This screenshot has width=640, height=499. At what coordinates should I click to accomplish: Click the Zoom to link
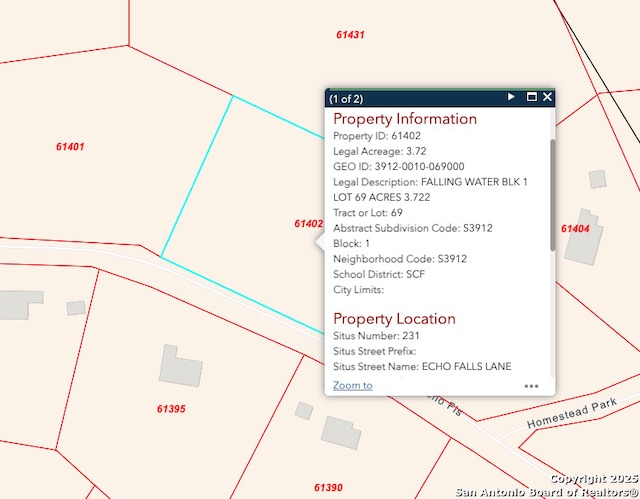pos(353,385)
